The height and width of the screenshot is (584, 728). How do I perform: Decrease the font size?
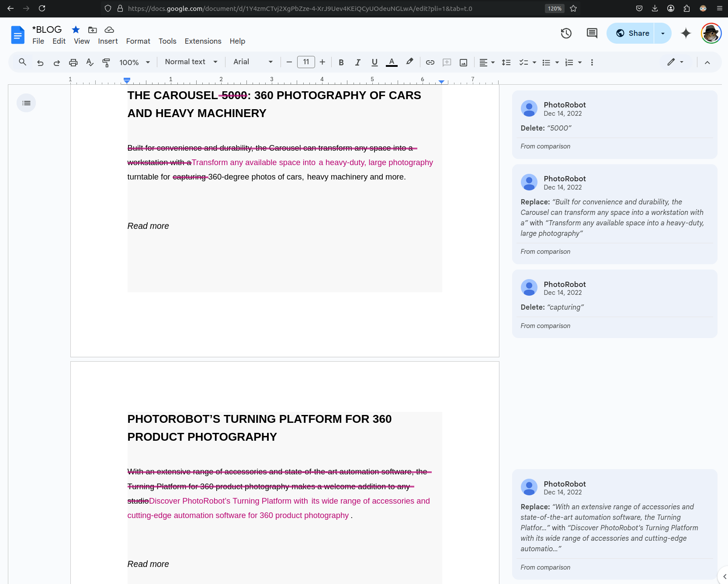[289, 62]
